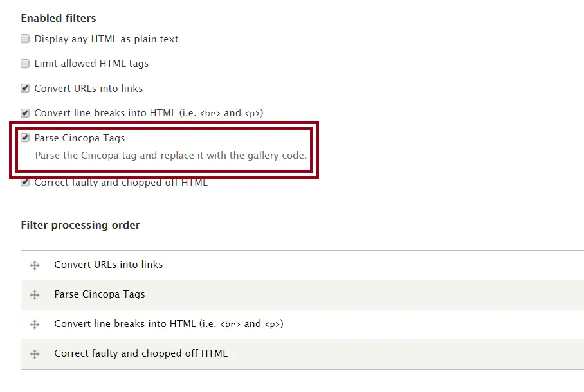Click the Parse Cincopa Tags checkbox label
Screen dimensions: 584x392
click(x=79, y=138)
